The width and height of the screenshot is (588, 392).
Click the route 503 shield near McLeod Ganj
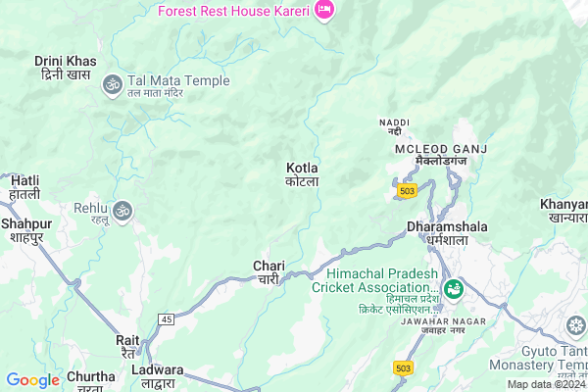click(407, 191)
